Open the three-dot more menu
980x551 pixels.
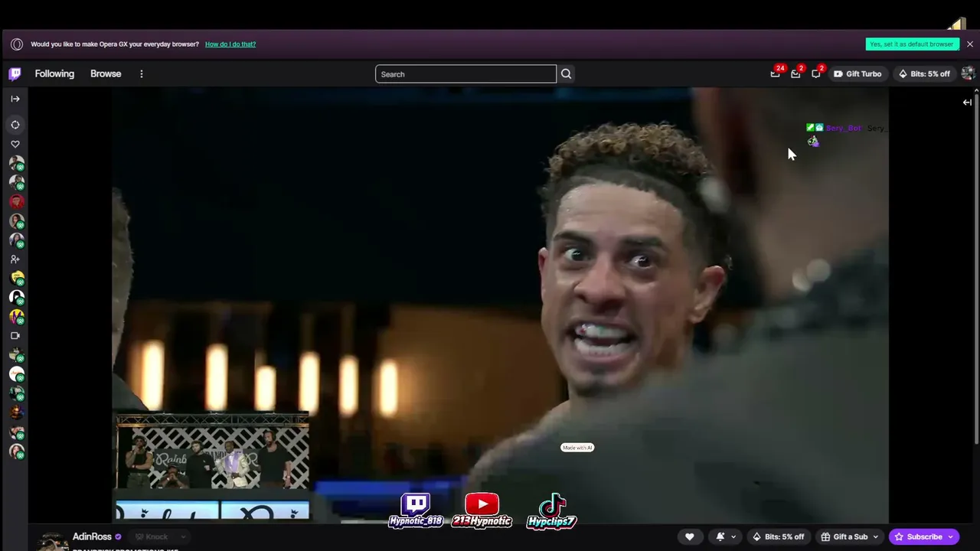coord(141,74)
